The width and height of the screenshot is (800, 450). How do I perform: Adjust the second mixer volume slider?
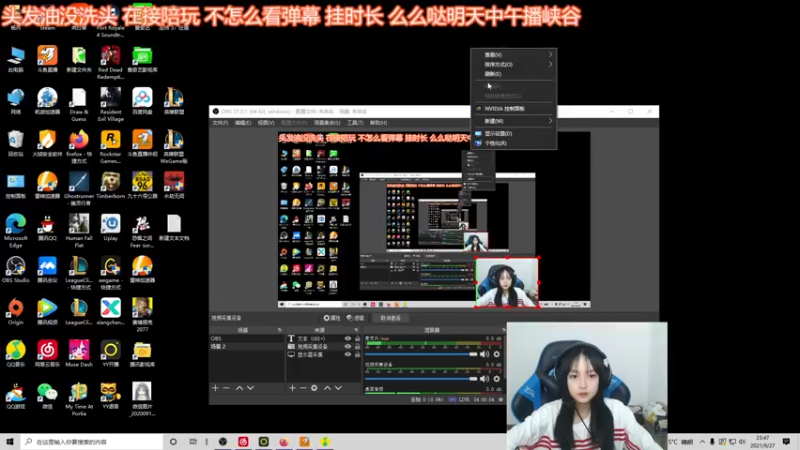click(x=421, y=379)
